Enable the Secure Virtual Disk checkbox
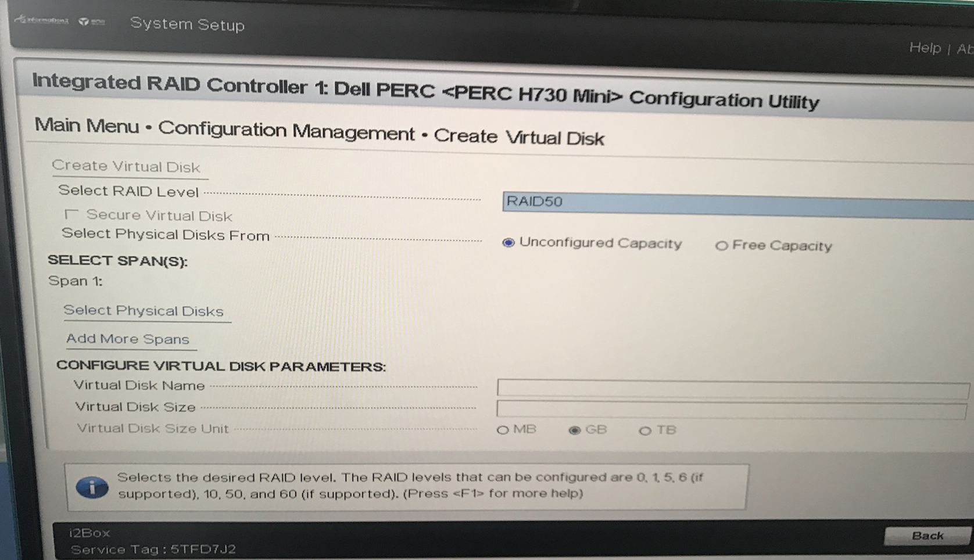This screenshot has height=560, width=974. point(71,214)
